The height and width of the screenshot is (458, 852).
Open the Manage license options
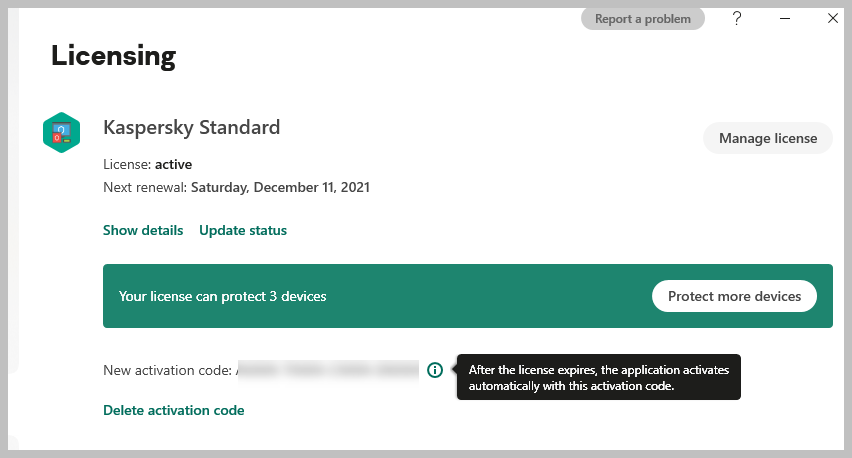click(x=768, y=138)
